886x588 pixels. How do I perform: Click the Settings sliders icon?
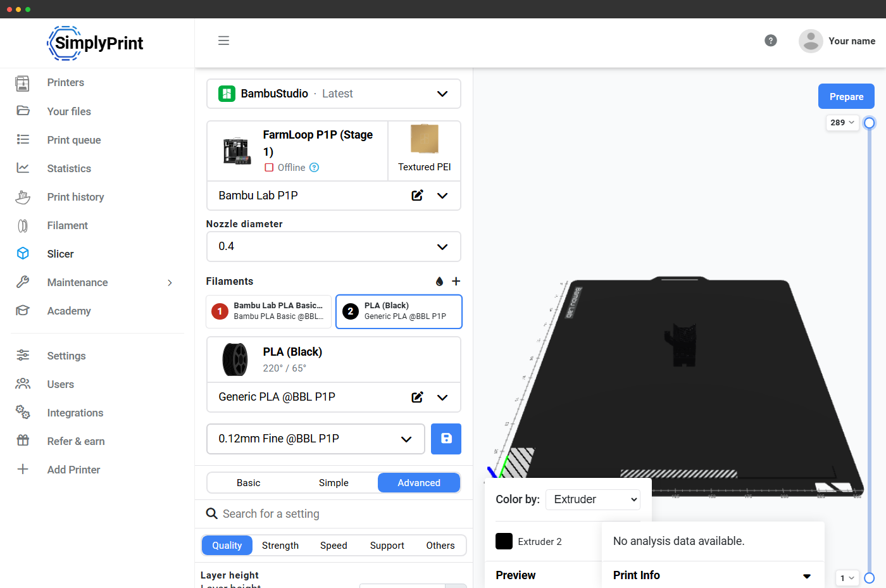[x=23, y=355]
